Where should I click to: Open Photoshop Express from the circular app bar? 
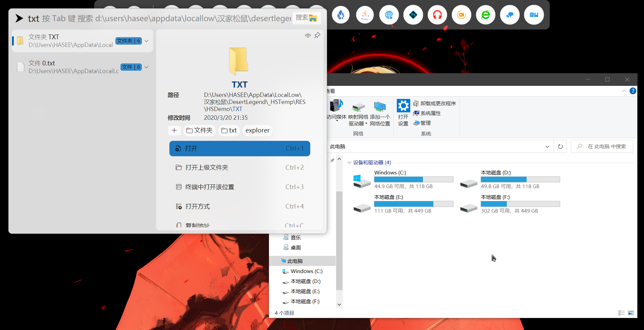(x=413, y=15)
